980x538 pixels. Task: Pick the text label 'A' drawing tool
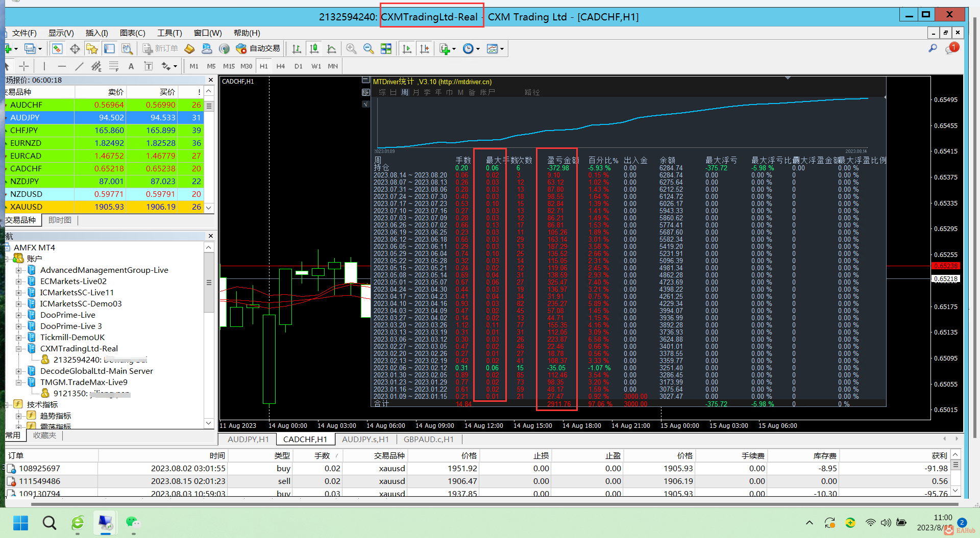131,66
